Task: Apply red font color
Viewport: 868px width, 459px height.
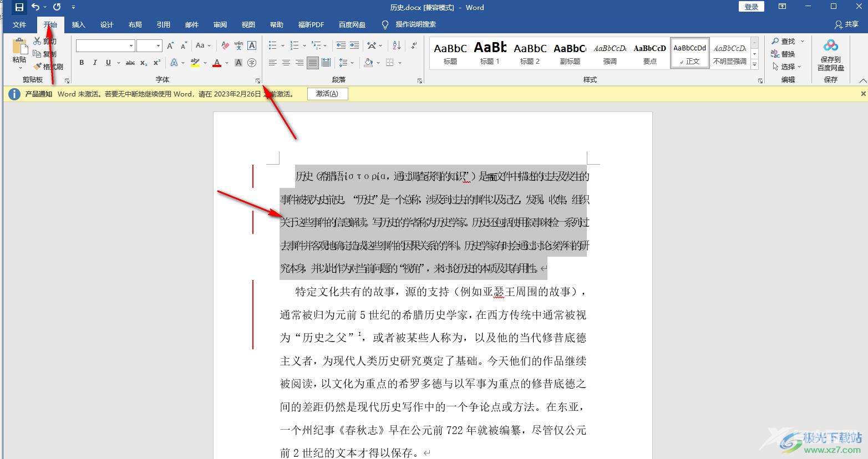Action: [x=217, y=63]
